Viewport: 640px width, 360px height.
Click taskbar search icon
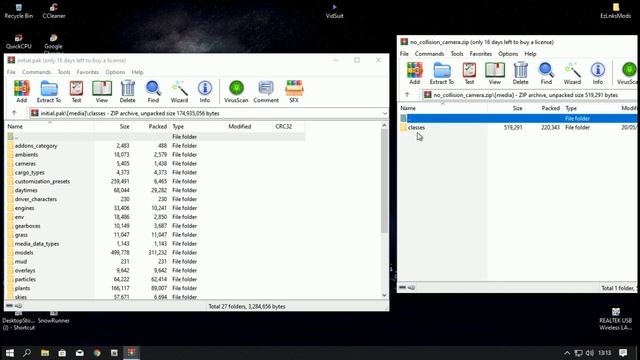pyautogui.click(x=27, y=353)
